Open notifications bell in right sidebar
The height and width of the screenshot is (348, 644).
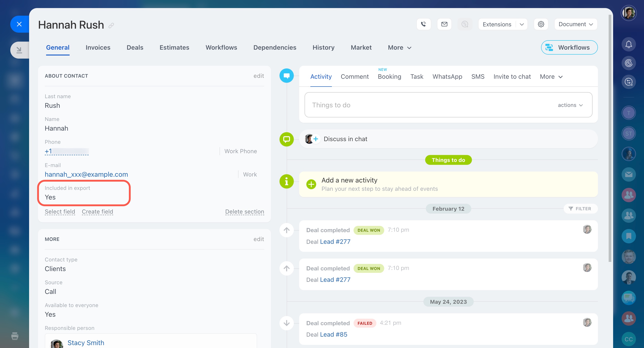pyautogui.click(x=629, y=45)
